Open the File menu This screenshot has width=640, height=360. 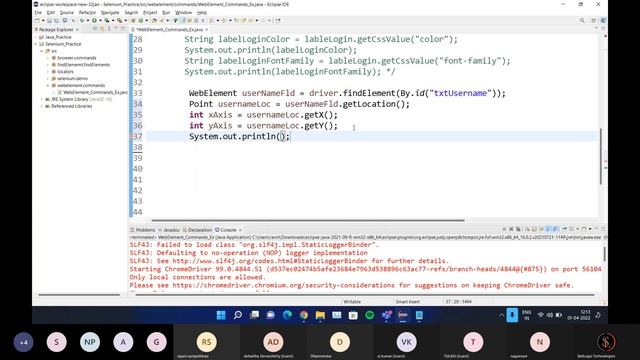(38, 13)
